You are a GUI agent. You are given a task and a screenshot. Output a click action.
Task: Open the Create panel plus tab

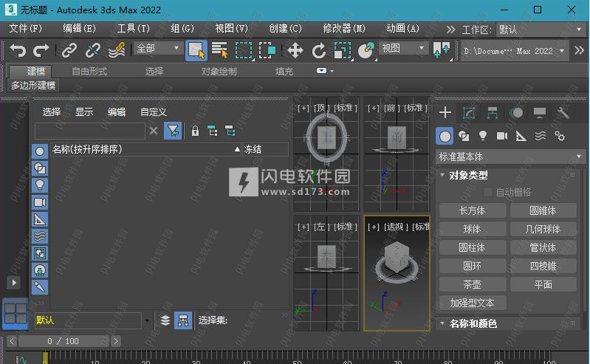(445, 112)
